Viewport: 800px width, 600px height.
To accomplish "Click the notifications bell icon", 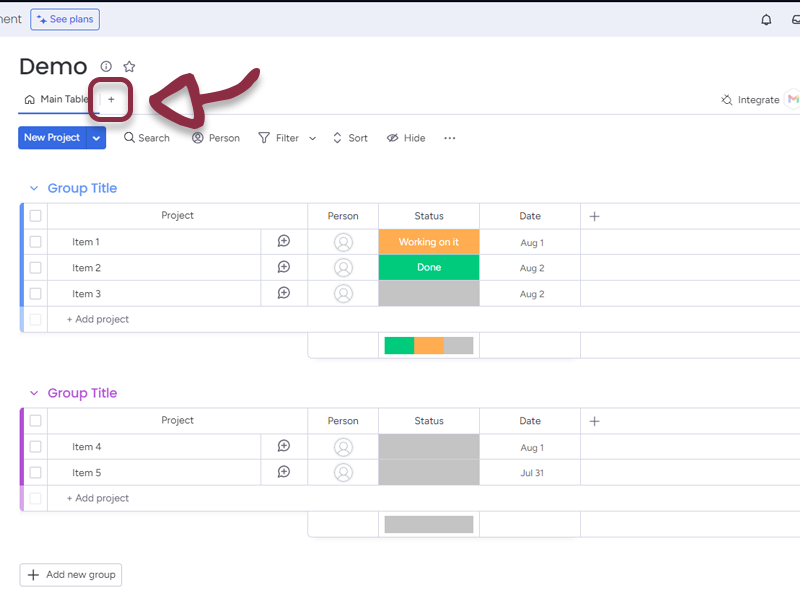I will [766, 19].
